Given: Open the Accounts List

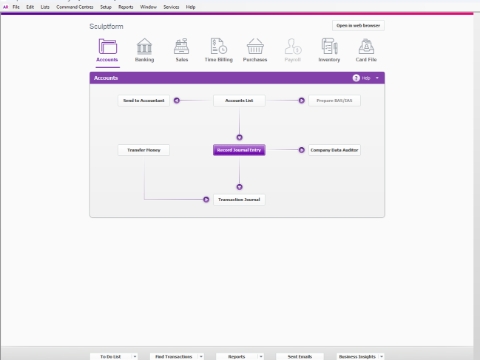Looking at the screenshot, I should click(x=239, y=100).
